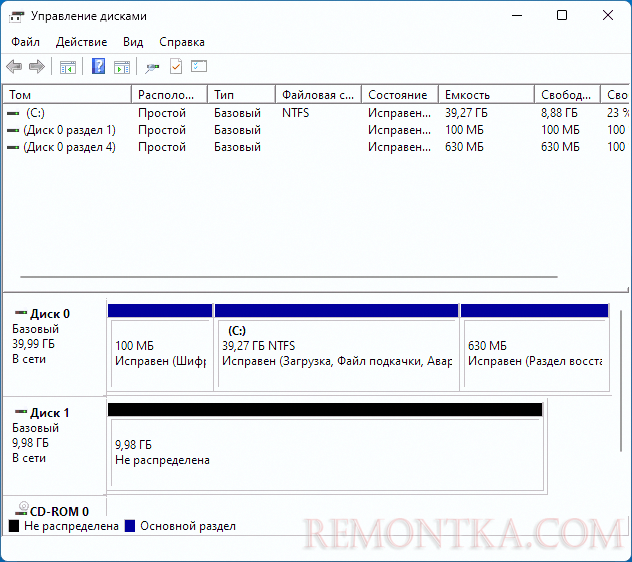Sort by the Емкость column header
Image resolution: width=632 pixels, height=562 pixels.
pos(486,95)
